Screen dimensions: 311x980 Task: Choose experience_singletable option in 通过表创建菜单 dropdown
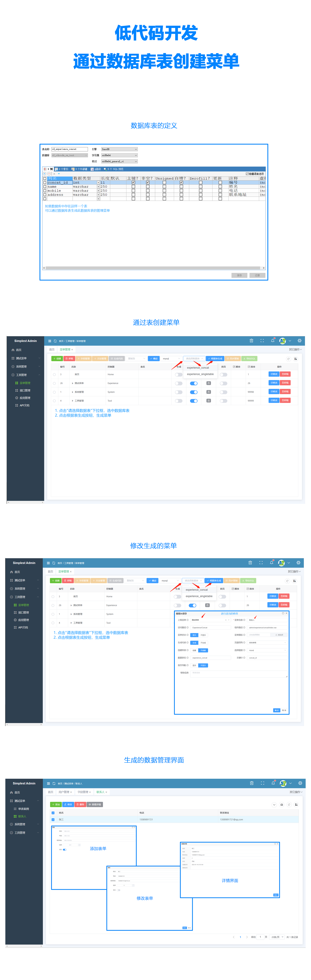[x=200, y=374]
